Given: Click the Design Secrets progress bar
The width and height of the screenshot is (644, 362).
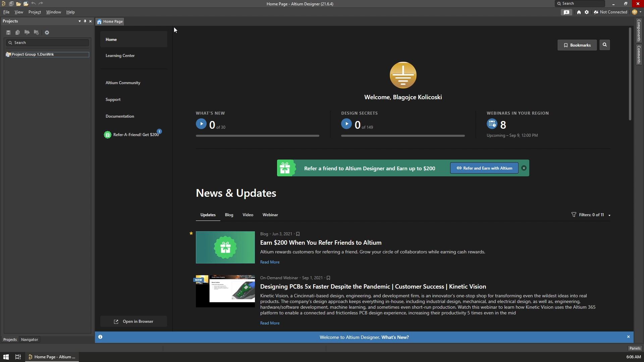Looking at the screenshot, I should coord(403,136).
